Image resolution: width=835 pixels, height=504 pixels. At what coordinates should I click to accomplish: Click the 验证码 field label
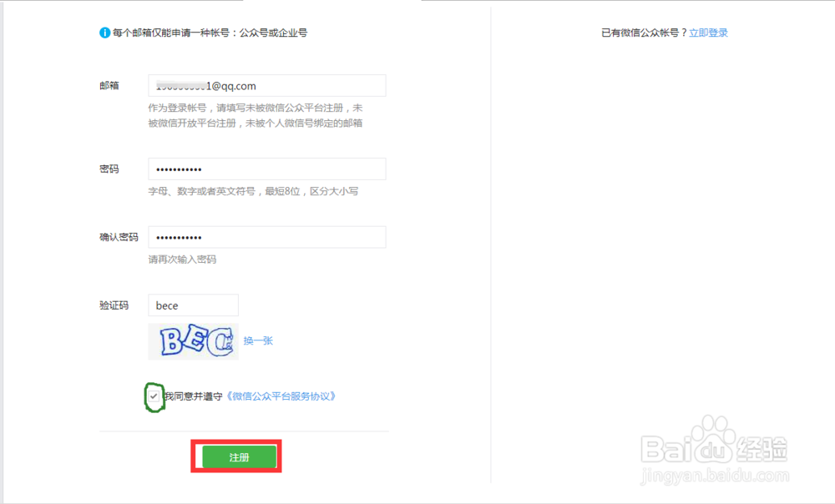click(x=114, y=305)
